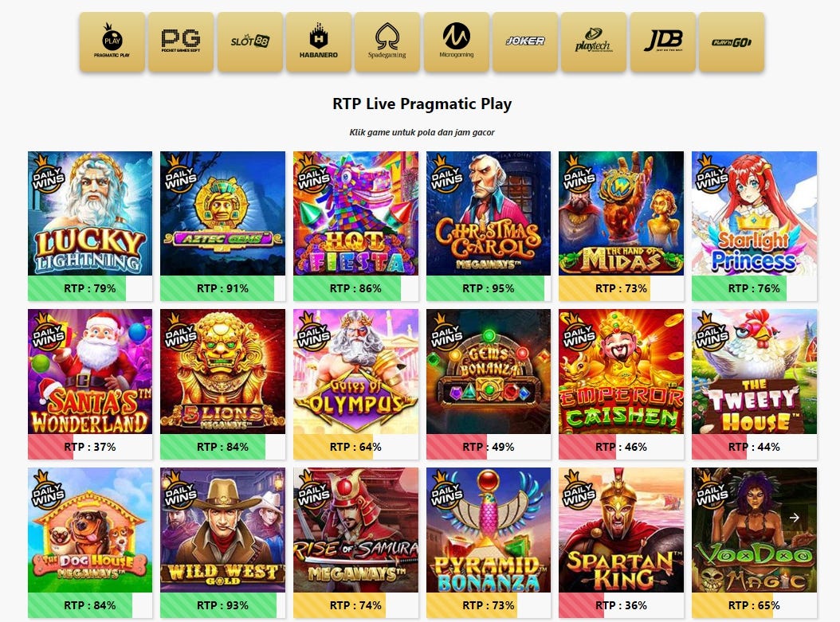The height and width of the screenshot is (622, 840).
Task: Open the JDB provider tab
Action: (663, 41)
